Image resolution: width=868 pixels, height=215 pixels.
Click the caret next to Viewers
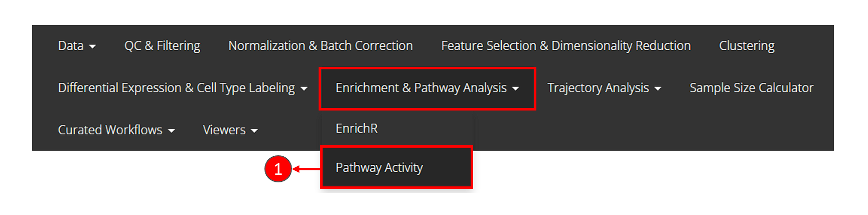coord(254,131)
